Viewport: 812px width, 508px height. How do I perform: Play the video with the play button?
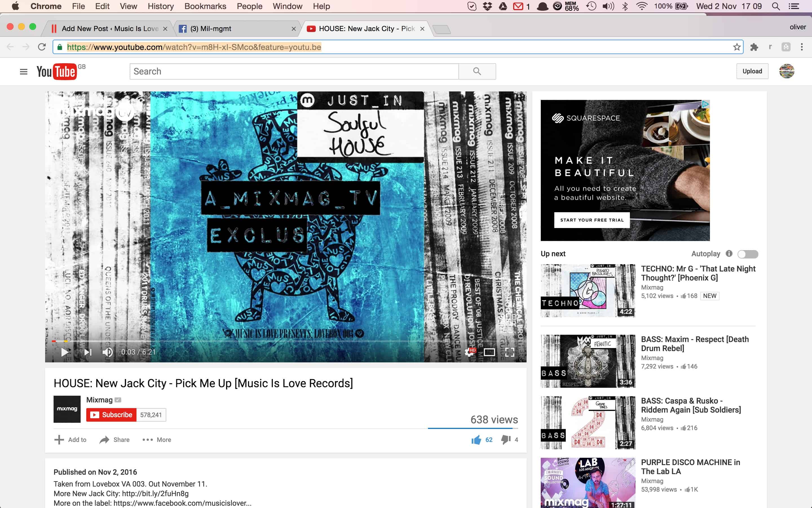coord(65,352)
